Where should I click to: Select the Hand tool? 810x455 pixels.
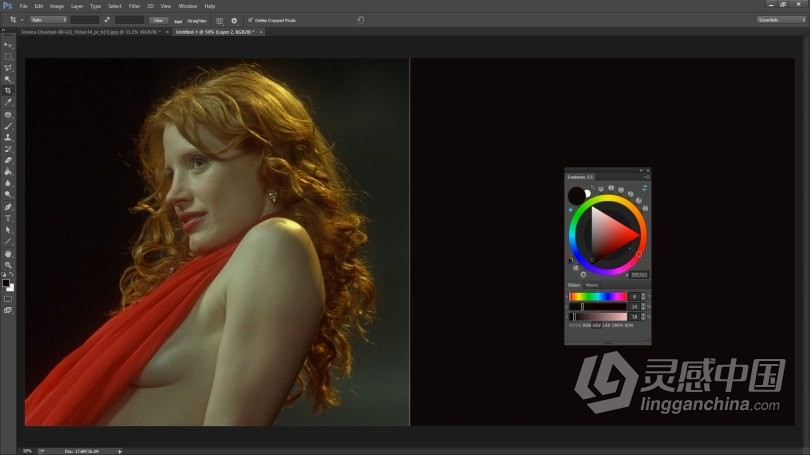pos(8,254)
